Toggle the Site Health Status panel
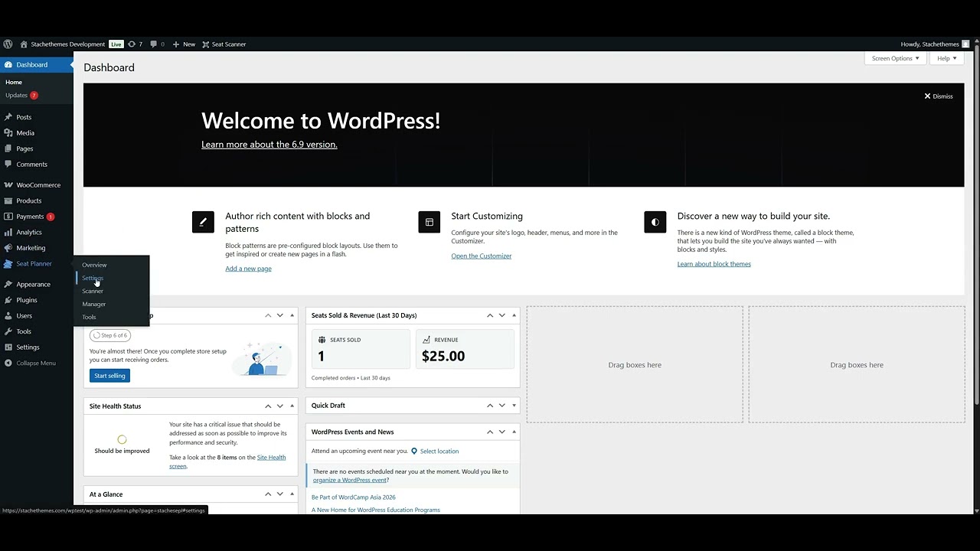The image size is (980, 551). click(x=292, y=406)
